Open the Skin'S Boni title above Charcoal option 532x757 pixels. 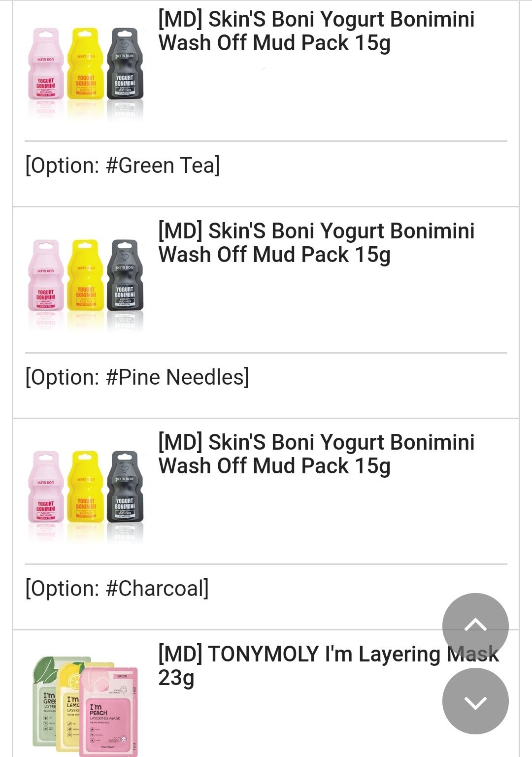(316, 454)
